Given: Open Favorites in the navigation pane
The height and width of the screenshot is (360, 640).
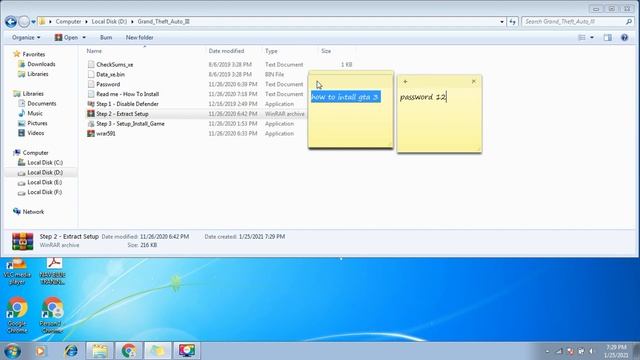Looking at the screenshot, I should pos(33,54).
